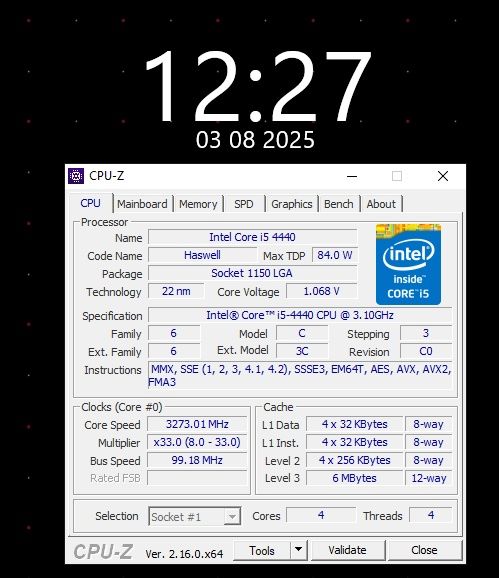Open the Mainboard tab
Image resolution: width=499 pixels, height=578 pixels.
142,204
